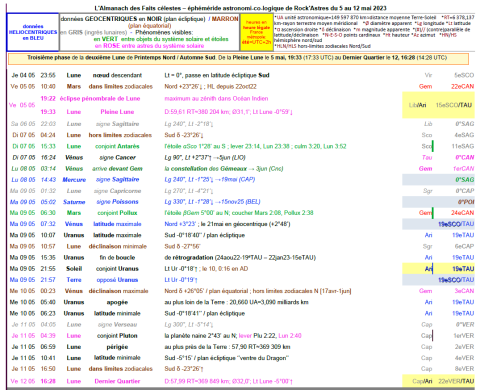Click '5eSCO' sign position
480x390 pixels.
464,75
